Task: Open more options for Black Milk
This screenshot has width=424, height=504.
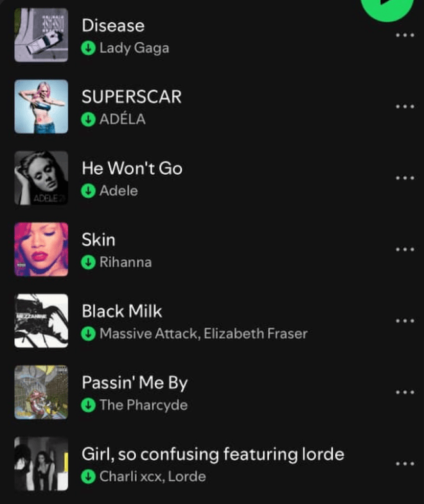Action: click(x=405, y=320)
